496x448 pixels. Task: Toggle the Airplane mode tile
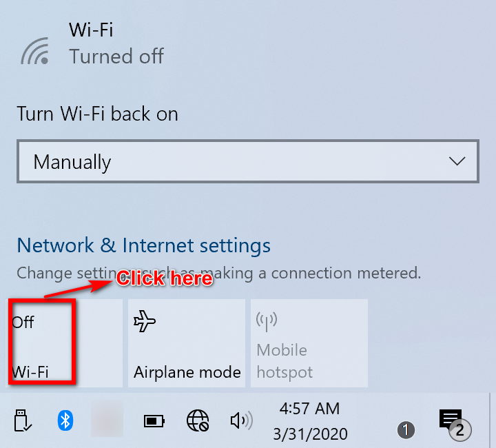click(x=187, y=343)
